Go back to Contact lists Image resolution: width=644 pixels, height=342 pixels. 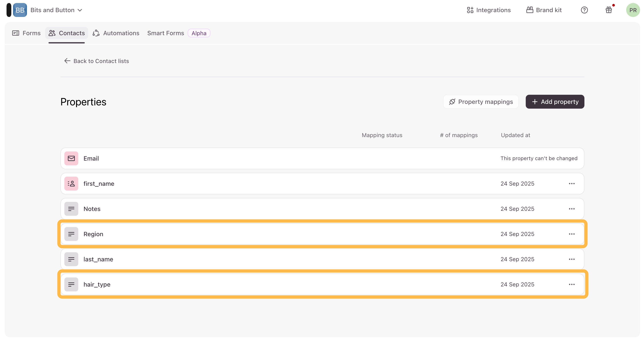[x=97, y=61]
